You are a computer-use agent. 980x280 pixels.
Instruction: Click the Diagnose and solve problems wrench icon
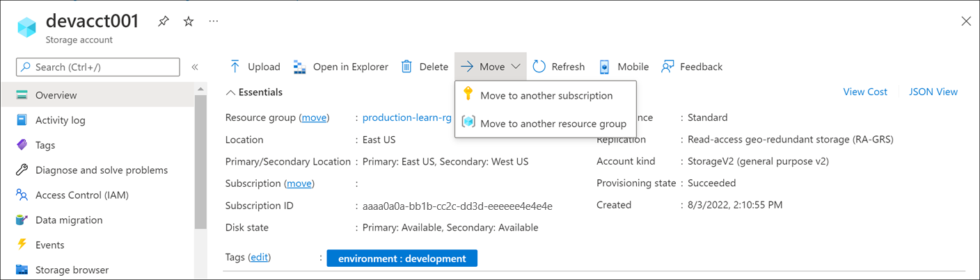point(22,170)
